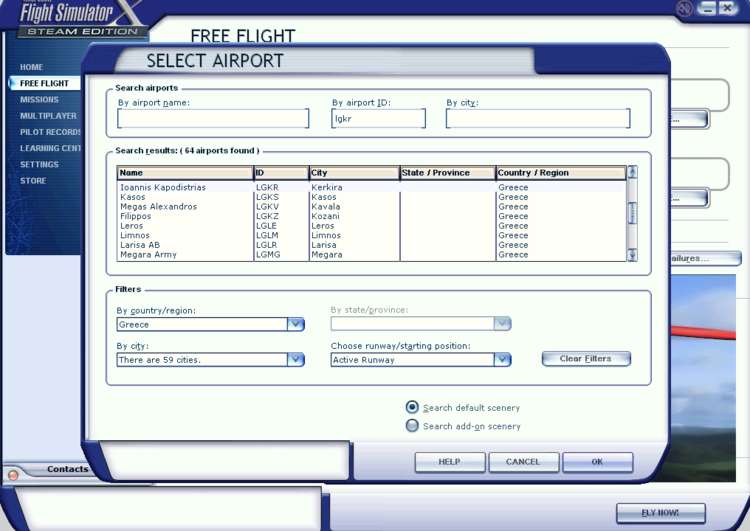Sort results by the ID column header
This screenshot has width=750, height=531.
pyautogui.click(x=281, y=173)
